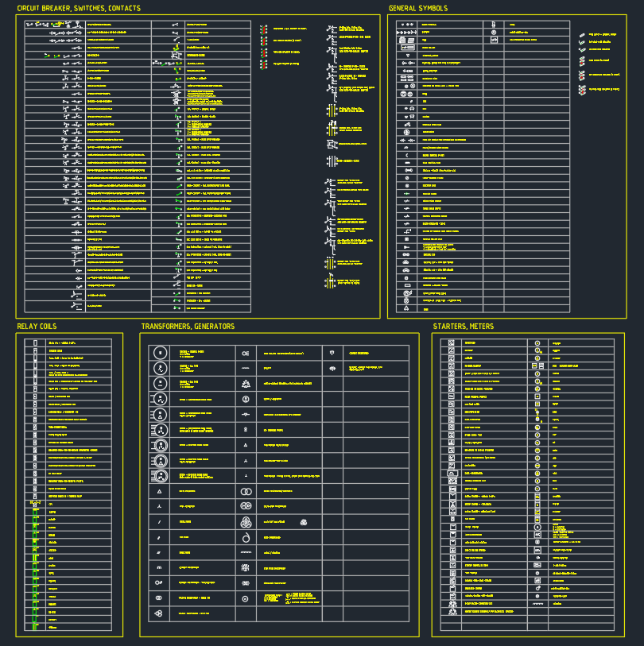Select the General Symbols section title
This screenshot has width=644, height=646.
pyautogui.click(x=417, y=9)
